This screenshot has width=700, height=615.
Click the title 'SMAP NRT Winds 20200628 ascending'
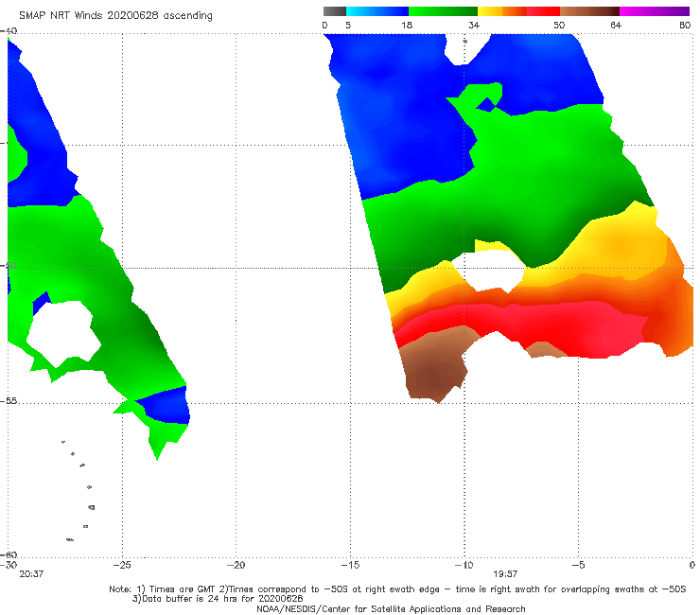click(115, 16)
